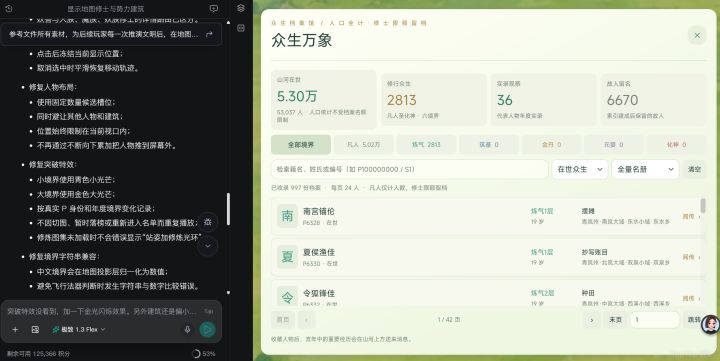The image size is (720, 361).
Task: Click the 南 avatar tile of 南宫锖伦
Action: [287, 216]
